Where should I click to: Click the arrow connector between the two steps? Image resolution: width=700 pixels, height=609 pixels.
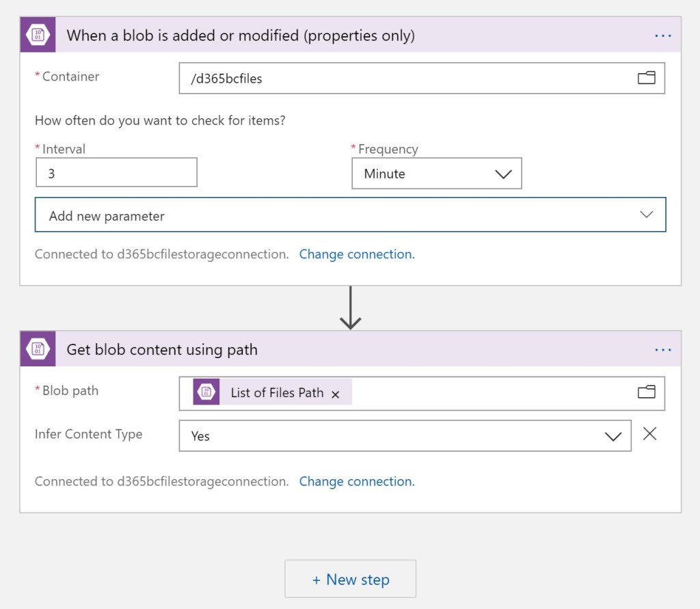(x=350, y=308)
